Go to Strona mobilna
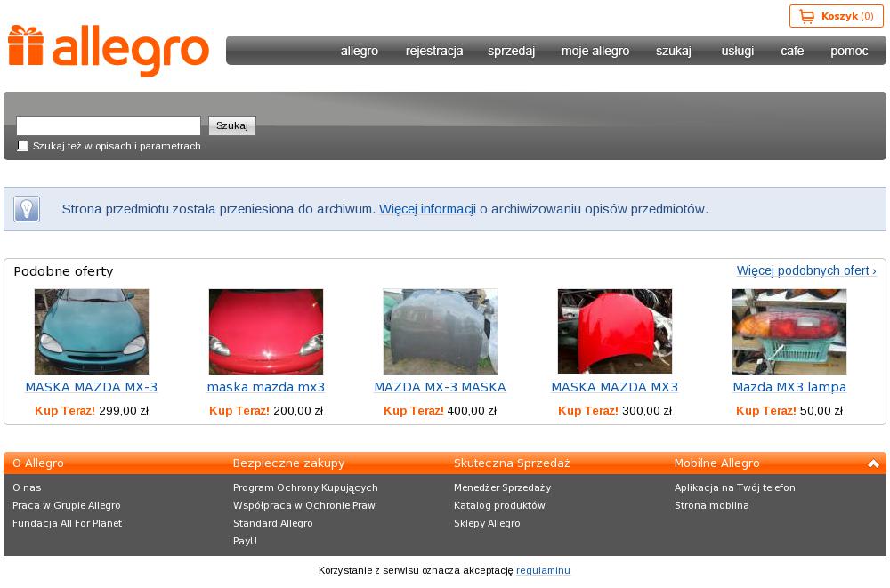The image size is (890, 588). [x=712, y=505]
